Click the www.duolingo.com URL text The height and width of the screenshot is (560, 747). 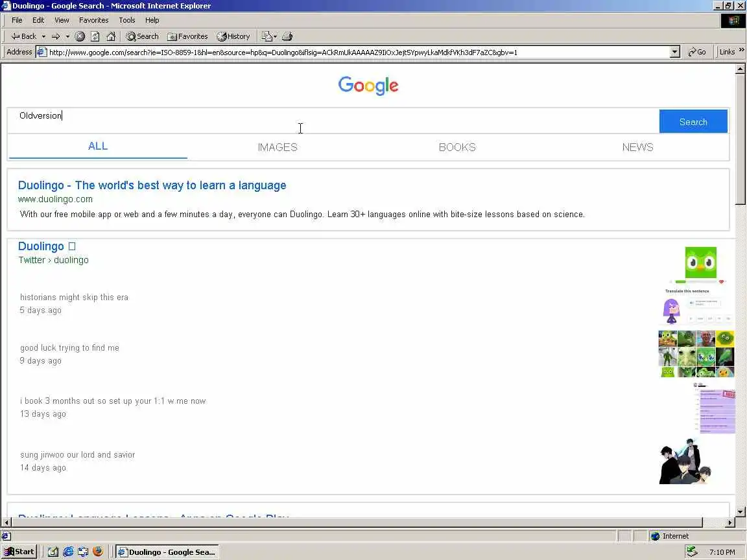click(55, 199)
